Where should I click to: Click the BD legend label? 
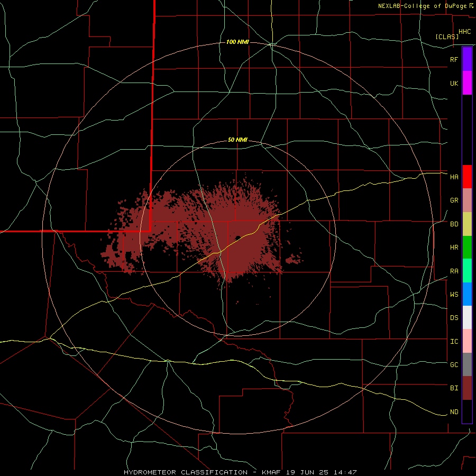tap(454, 224)
